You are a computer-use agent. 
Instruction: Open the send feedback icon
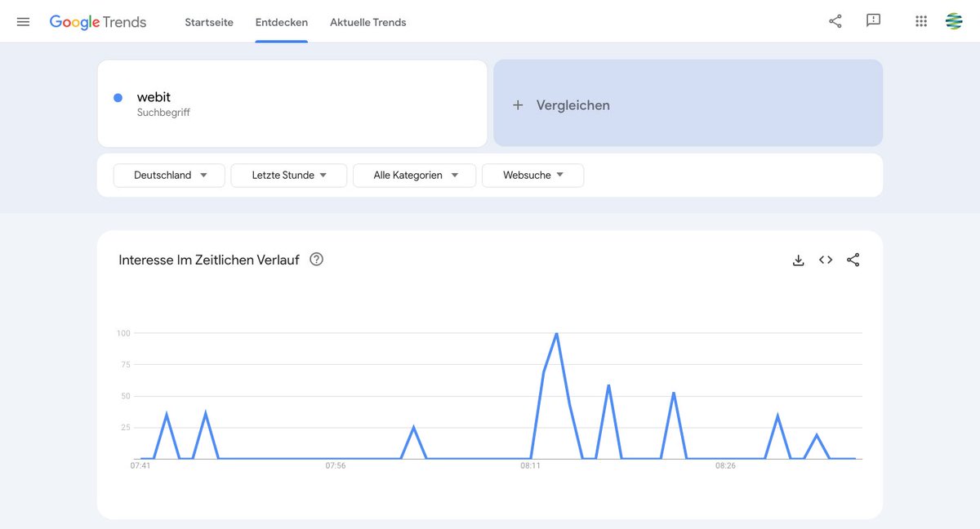click(x=873, y=21)
